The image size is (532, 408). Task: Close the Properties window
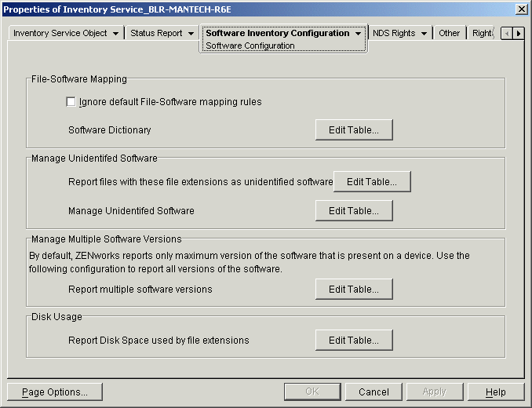[x=521, y=9]
